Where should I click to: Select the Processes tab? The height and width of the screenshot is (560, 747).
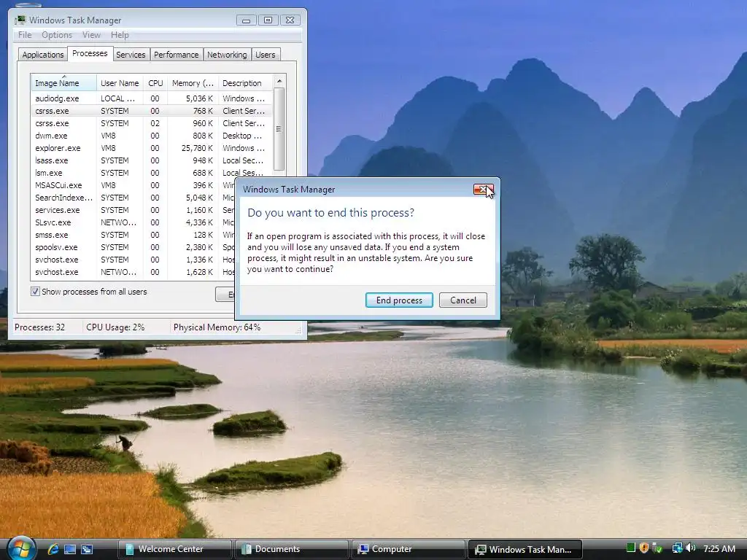[90, 53]
